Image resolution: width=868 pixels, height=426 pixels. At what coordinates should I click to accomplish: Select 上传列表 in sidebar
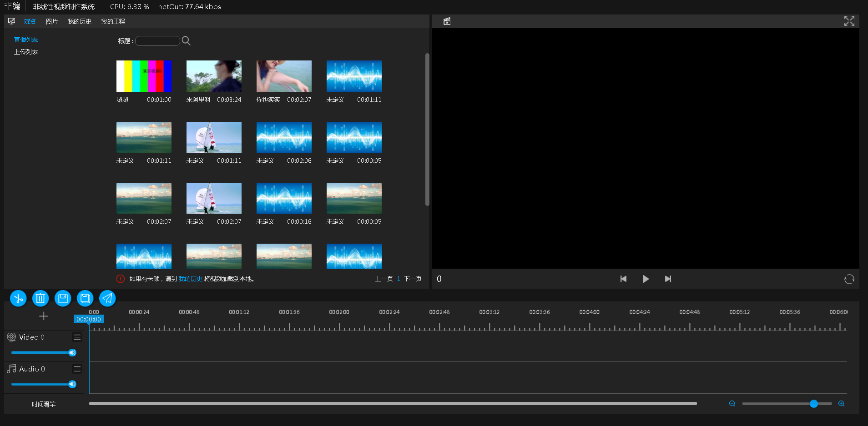coord(26,52)
